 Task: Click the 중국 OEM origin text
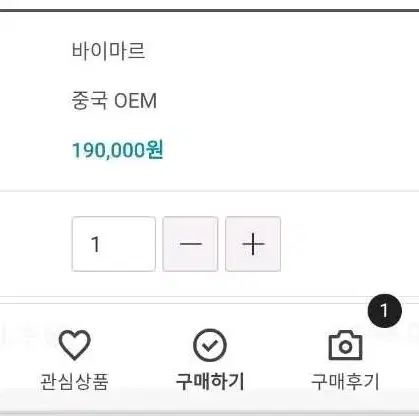pos(114,100)
